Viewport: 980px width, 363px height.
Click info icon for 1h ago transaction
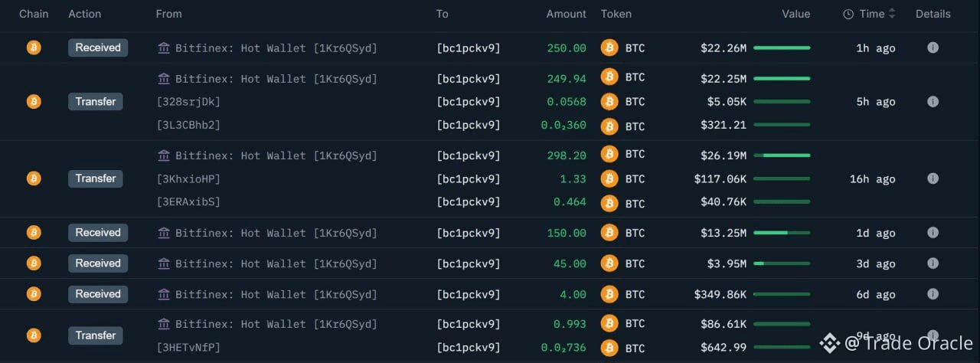pos(933,47)
